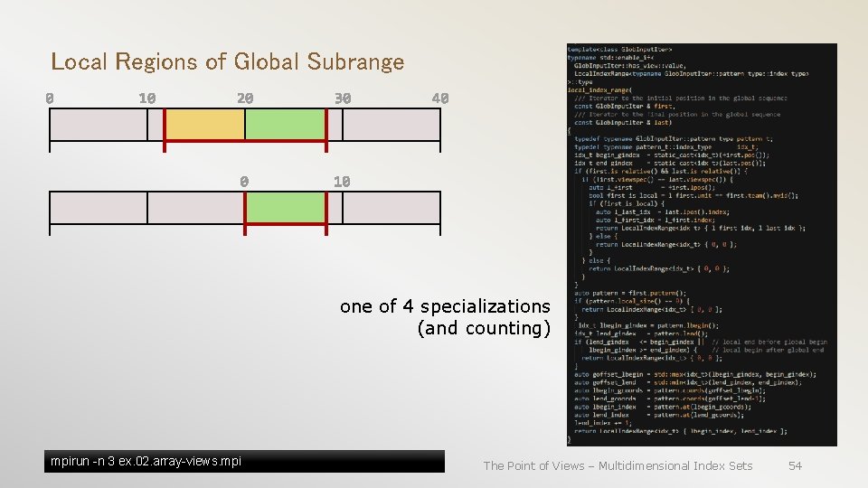Click the slide number 54
Screen dimensions: 868x488
coord(795,466)
